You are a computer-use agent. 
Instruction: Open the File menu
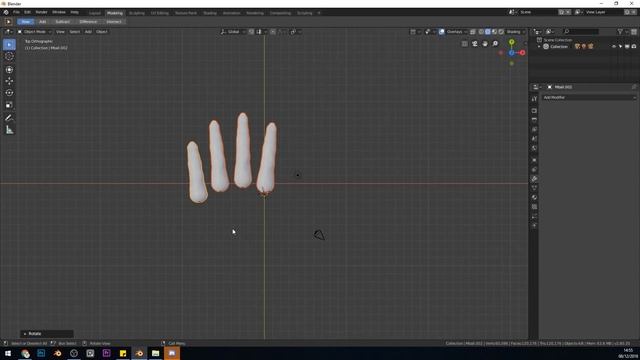coord(16,12)
